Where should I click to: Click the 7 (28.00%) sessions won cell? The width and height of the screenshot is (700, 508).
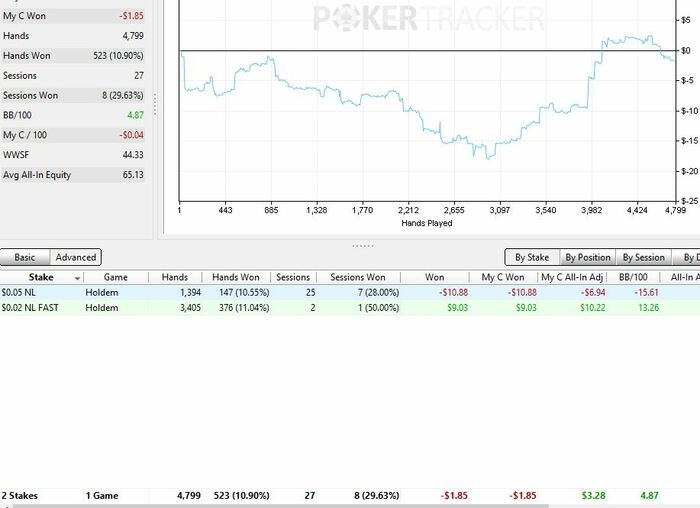(378, 293)
